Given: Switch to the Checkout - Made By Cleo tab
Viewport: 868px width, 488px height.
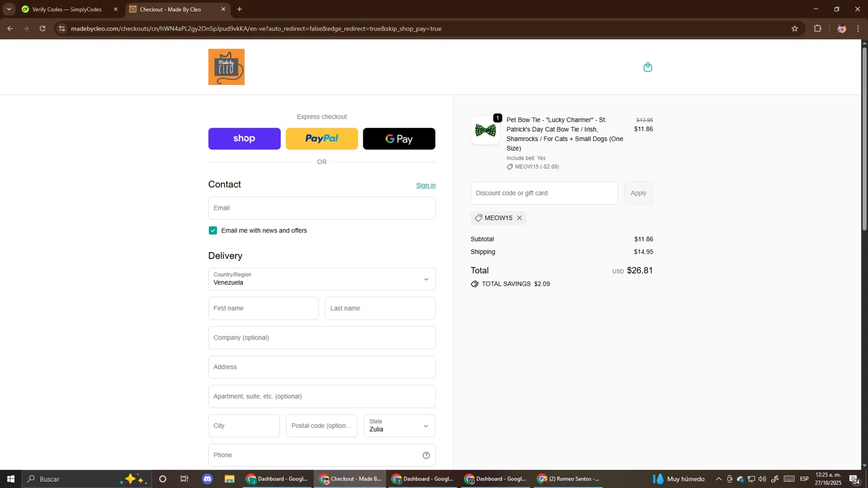Looking at the screenshot, I should pos(177,9).
